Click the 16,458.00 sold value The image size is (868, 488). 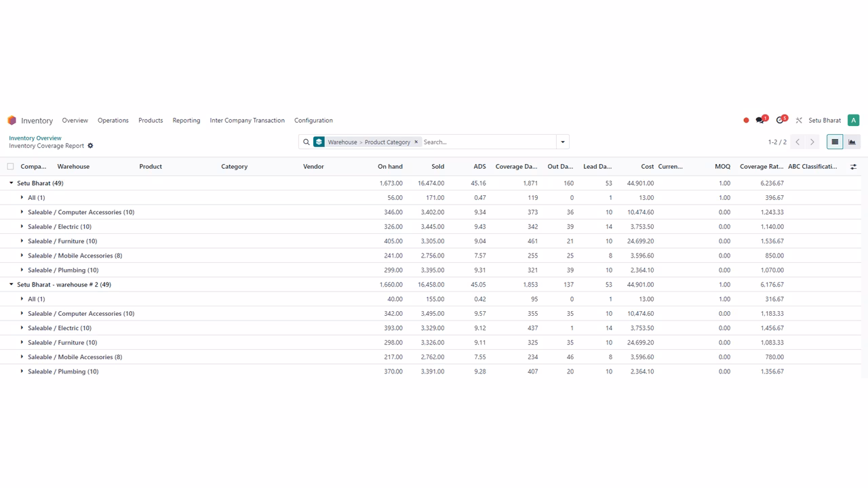coord(431,285)
